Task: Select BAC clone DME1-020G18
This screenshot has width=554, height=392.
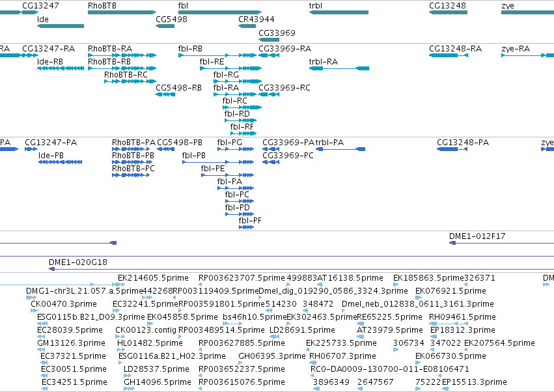Action: coord(301,269)
